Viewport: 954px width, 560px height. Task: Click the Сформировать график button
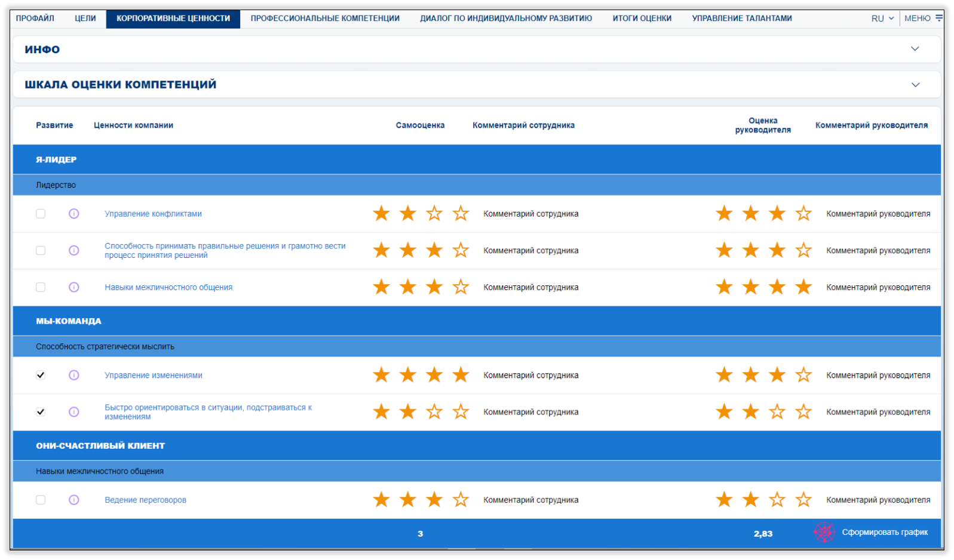885,532
